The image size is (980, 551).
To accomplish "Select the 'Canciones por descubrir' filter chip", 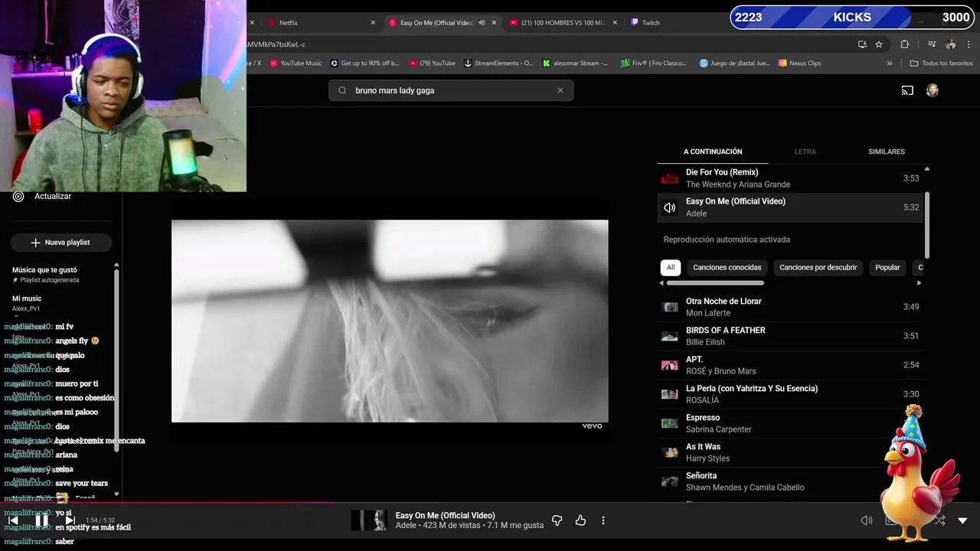I will (x=818, y=267).
